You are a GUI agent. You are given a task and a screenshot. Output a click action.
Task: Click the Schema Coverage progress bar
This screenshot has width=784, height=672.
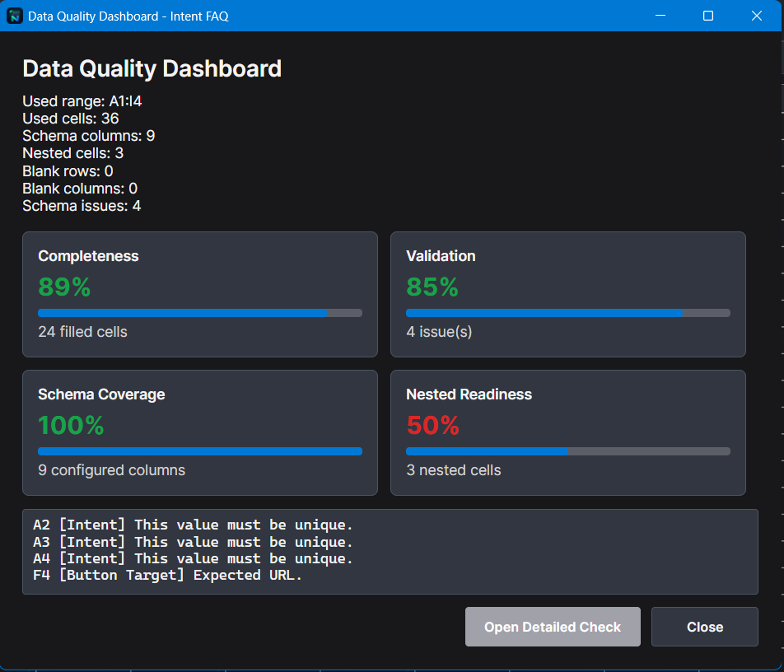tap(200, 451)
